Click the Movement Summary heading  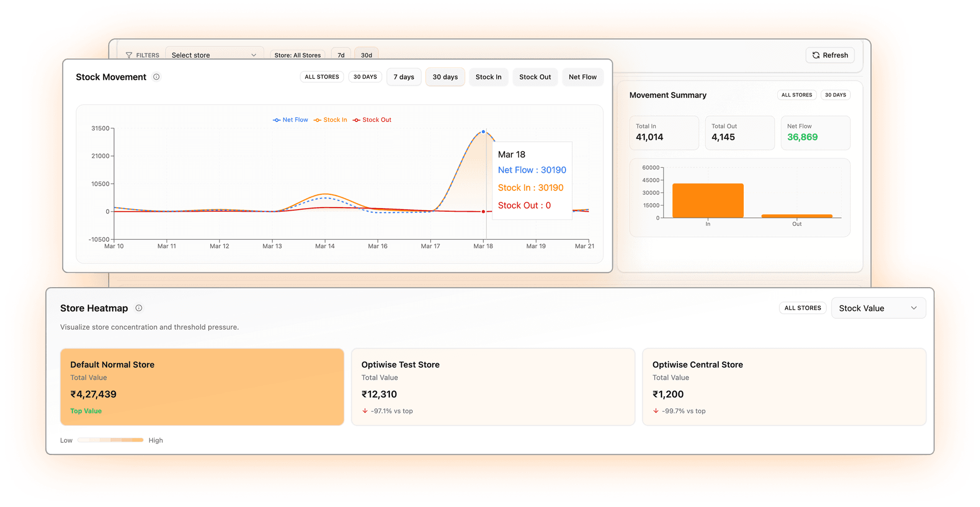point(668,95)
